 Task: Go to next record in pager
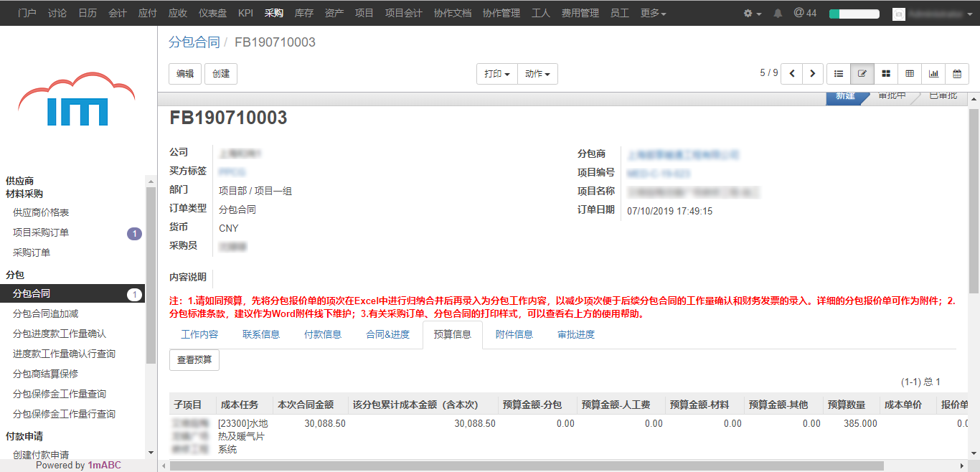pos(813,74)
